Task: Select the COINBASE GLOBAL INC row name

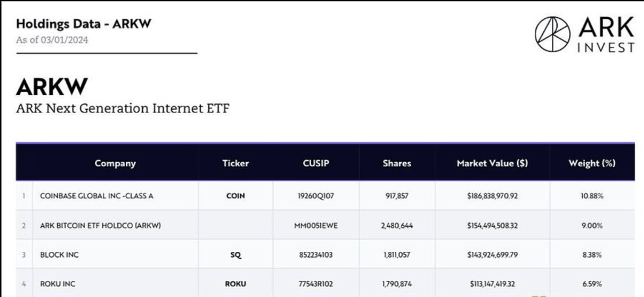Action: (97, 196)
